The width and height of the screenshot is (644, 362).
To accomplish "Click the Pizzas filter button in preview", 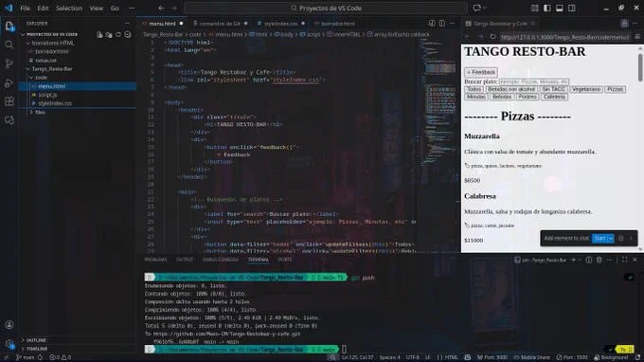I will (x=615, y=89).
